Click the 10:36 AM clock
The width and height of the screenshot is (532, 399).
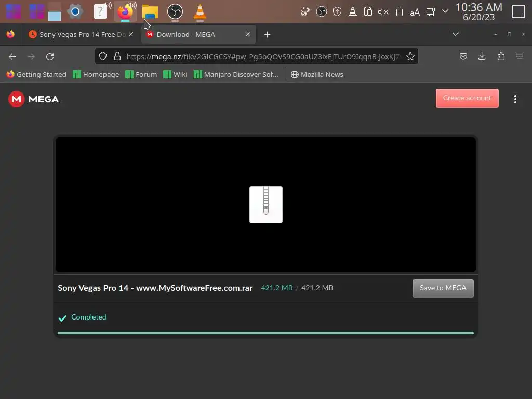pyautogui.click(x=478, y=7)
